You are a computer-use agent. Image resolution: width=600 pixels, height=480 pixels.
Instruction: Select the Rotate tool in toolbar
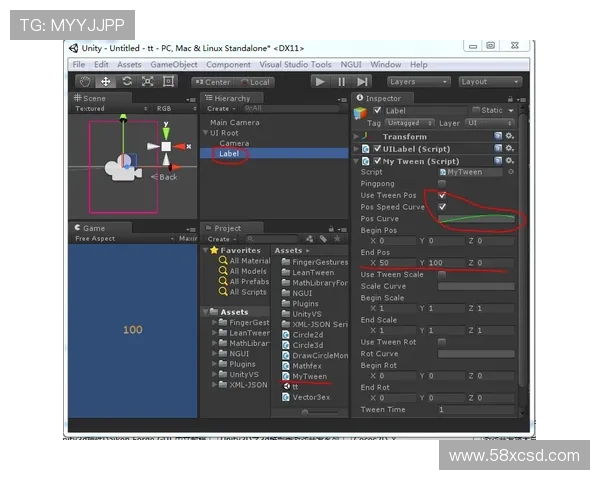(127, 82)
